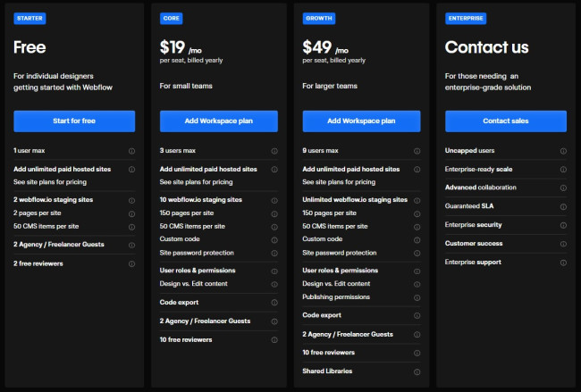Click 'Add Workspace plan' under $19 Core
This screenshot has height=392, width=581.
point(219,121)
